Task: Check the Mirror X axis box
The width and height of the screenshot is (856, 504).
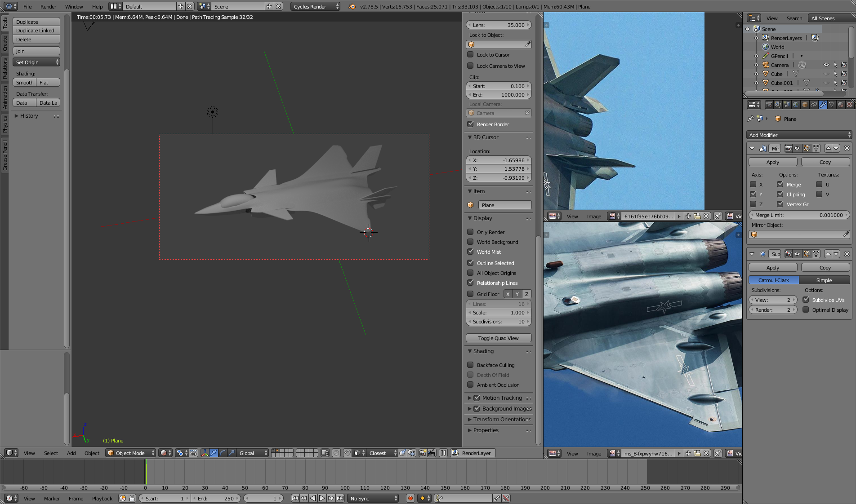Action: click(753, 184)
